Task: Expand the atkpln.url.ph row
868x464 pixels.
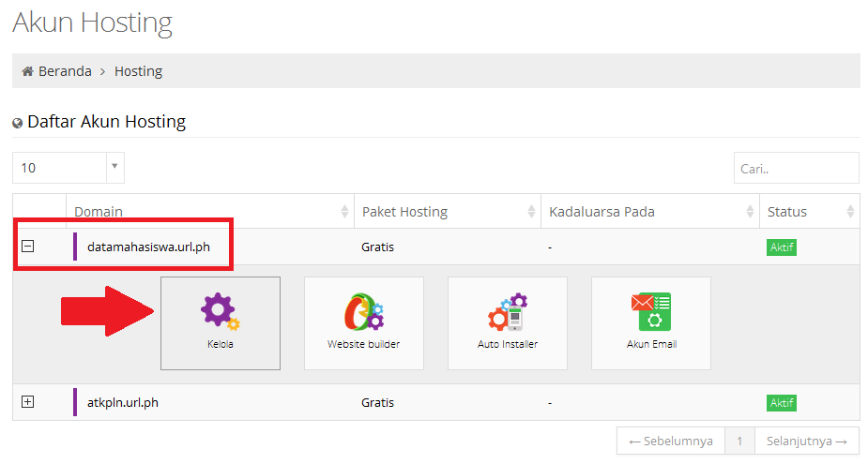Action: click(27, 401)
